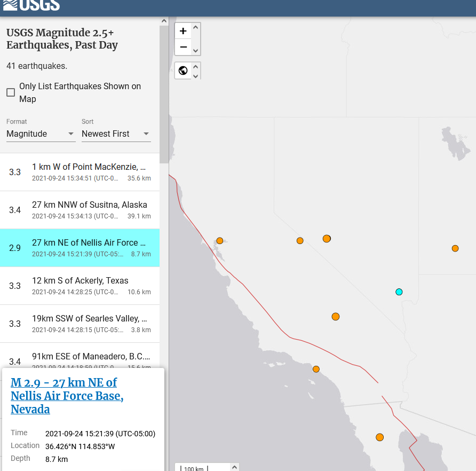Click the time value 2021-09-24 15:21:39

pos(100,434)
